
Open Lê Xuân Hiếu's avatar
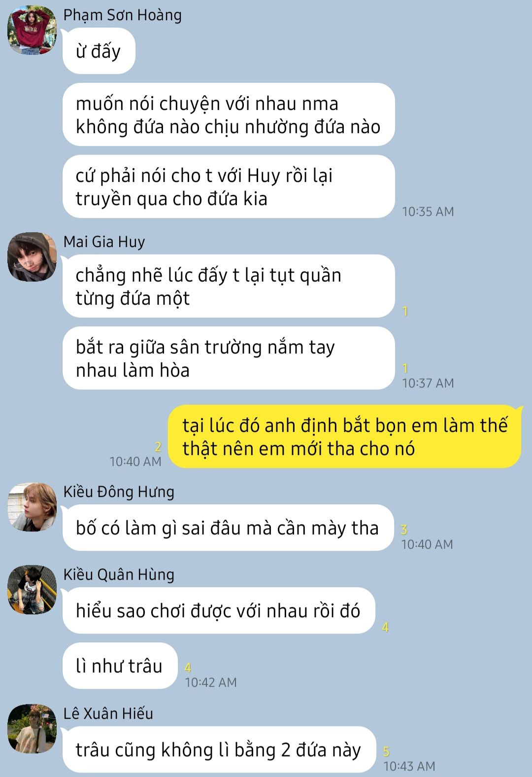32,729
